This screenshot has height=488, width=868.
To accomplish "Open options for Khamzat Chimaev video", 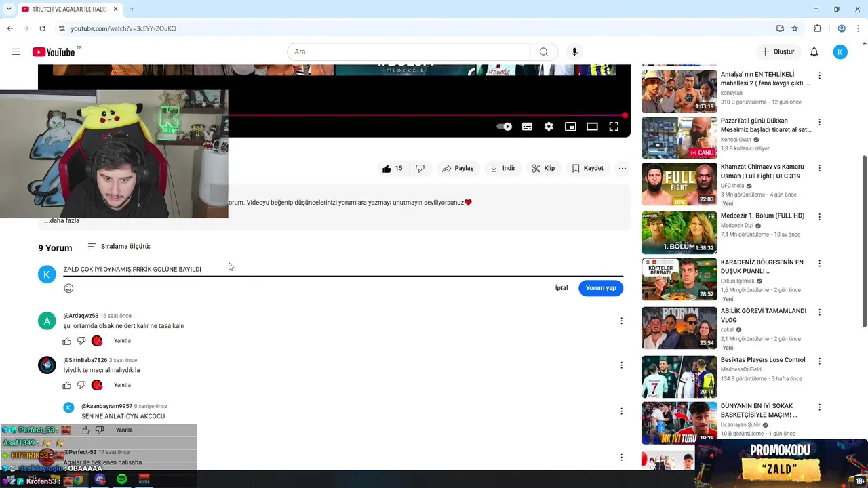I will coord(819,168).
